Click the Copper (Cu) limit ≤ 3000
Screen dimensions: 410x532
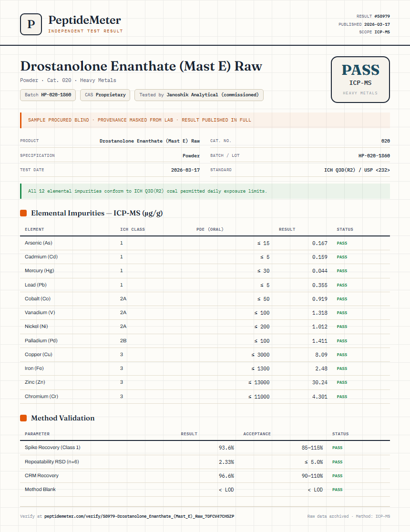[x=260, y=355]
